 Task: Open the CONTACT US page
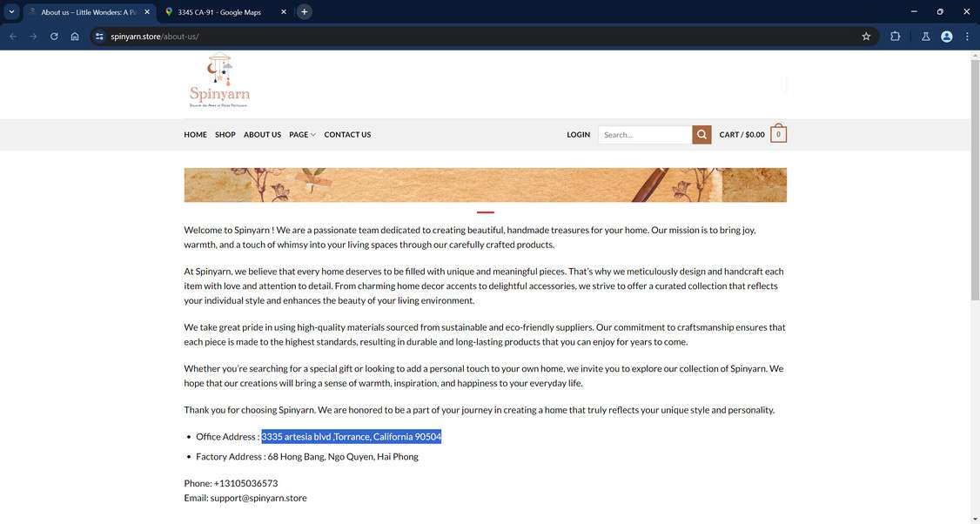coord(347,134)
